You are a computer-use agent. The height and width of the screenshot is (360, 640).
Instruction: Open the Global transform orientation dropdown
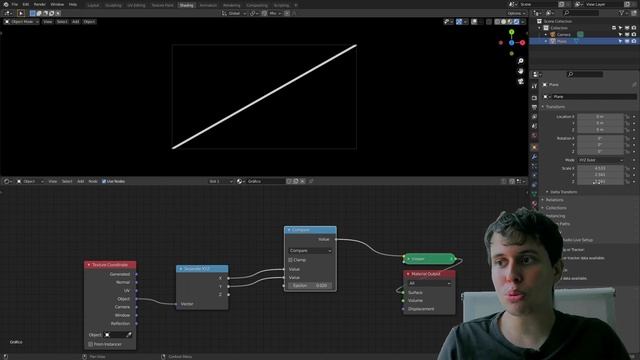tap(234, 13)
